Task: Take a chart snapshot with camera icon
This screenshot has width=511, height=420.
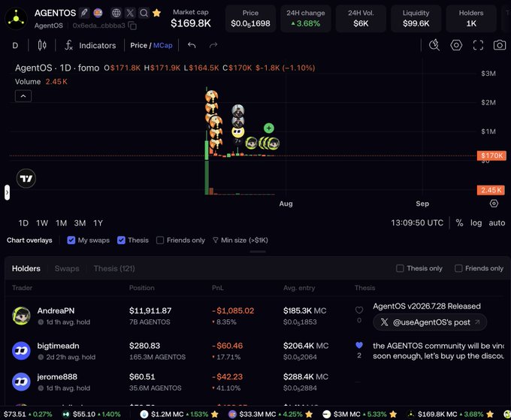Action: (x=500, y=45)
